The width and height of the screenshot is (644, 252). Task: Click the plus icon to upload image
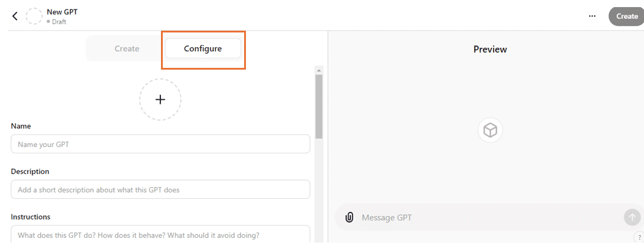tap(160, 100)
